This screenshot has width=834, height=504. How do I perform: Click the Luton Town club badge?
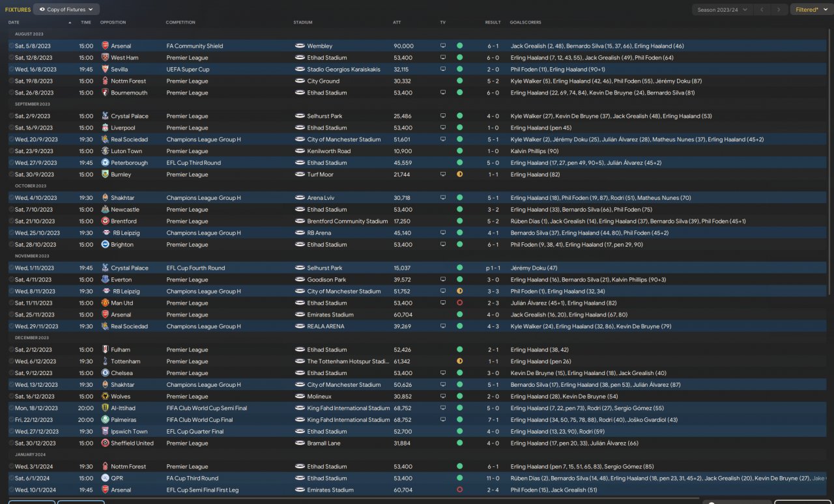click(106, 151)
